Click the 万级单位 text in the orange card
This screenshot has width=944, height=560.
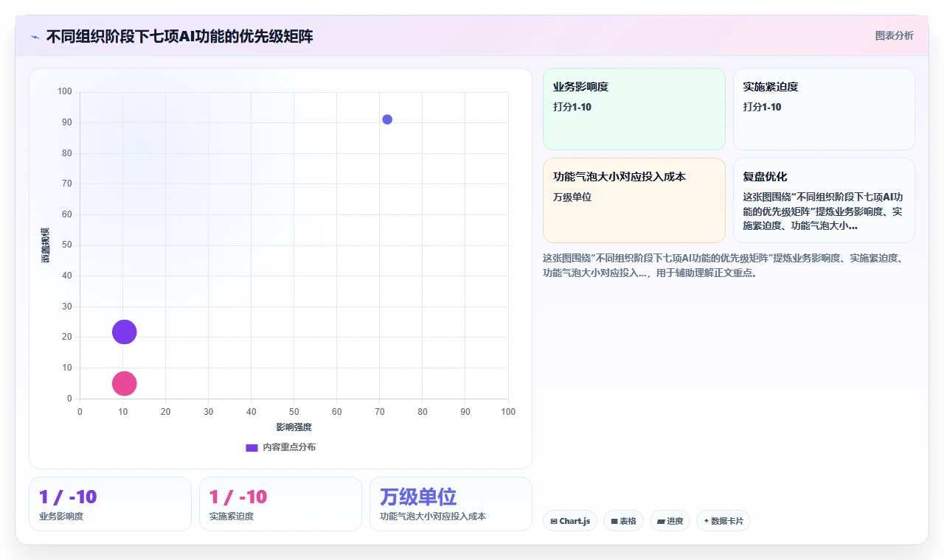coord(572,197)
